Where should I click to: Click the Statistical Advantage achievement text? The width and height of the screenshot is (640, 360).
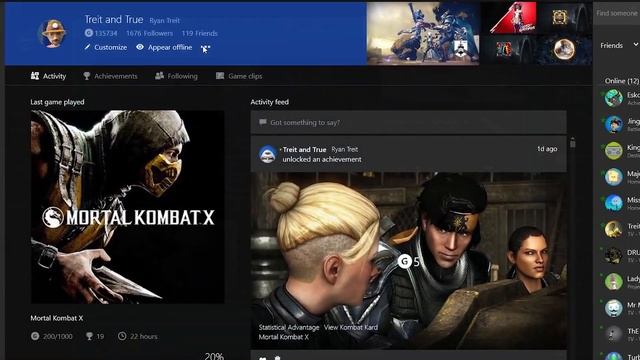pos(289,327)
